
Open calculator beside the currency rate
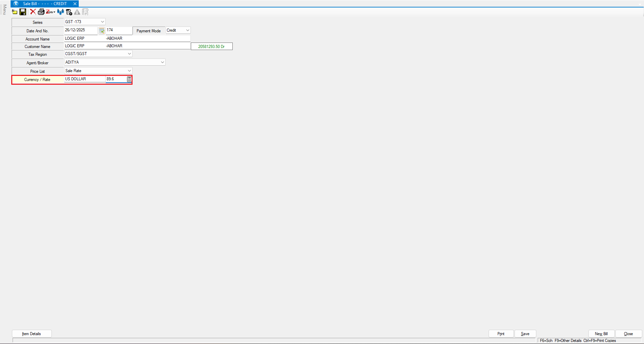click(129, 79)
